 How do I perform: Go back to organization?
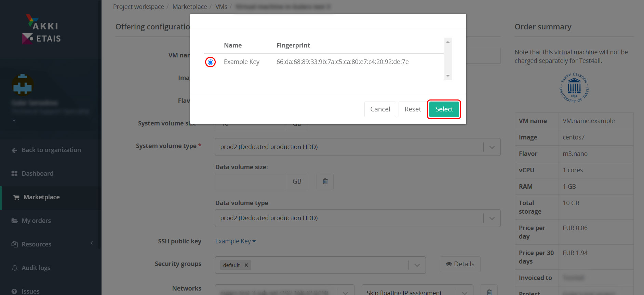tap(51, 150)
